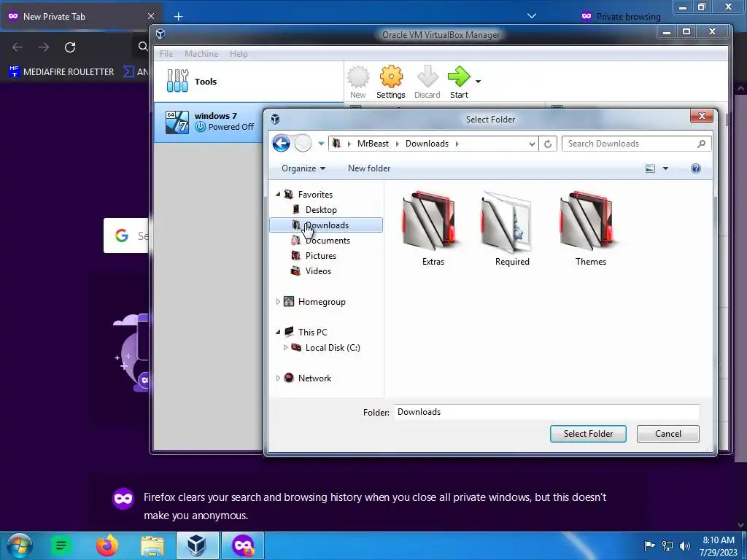
Task: Click the Firefox back arrow
Action: [18, 47]
